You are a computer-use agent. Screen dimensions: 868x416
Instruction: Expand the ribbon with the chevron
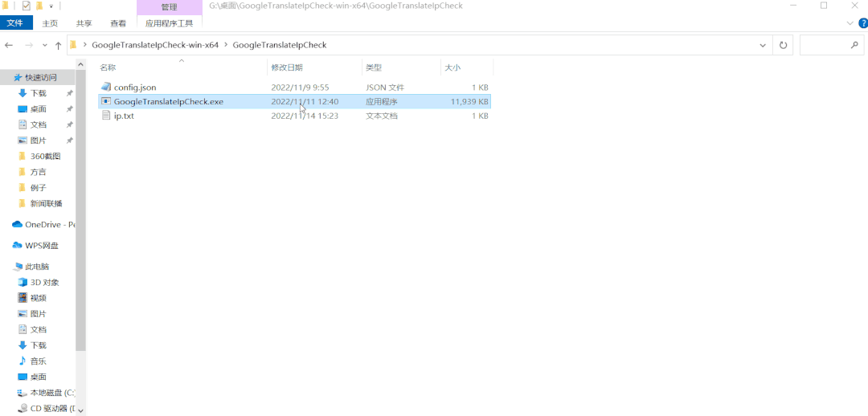(850, 23)
